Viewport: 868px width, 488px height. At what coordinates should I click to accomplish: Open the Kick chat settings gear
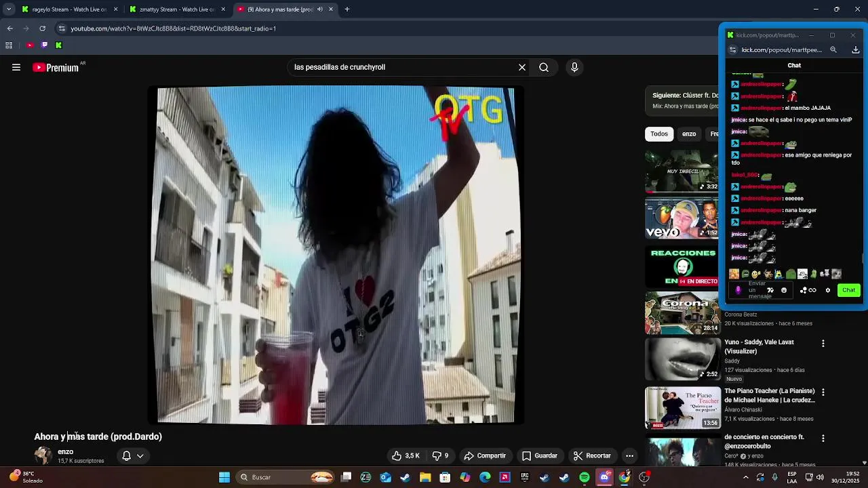tap(828, 290)
